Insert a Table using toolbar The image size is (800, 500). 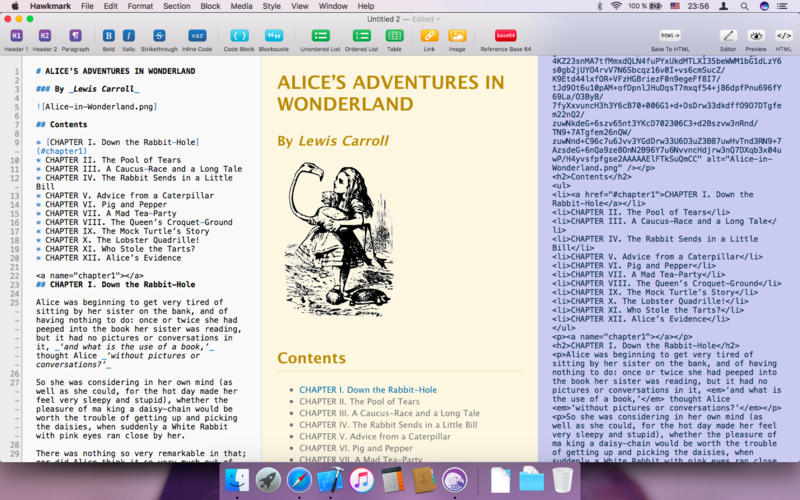(394, 36)
